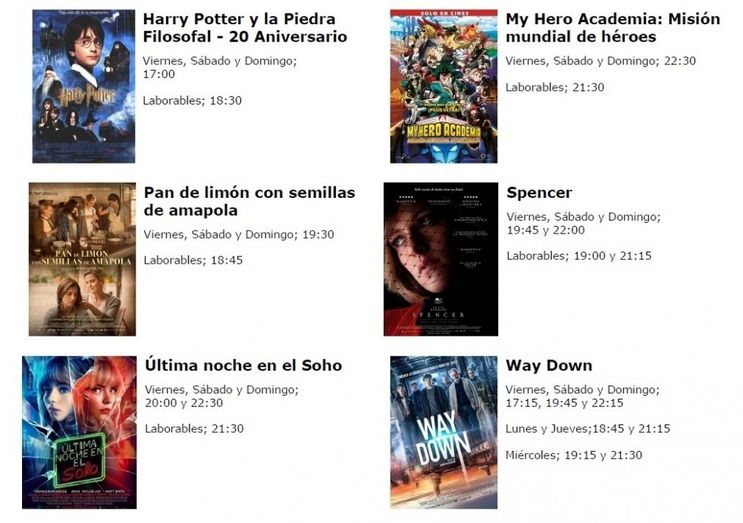The height and width of the screenshot is (523, 743).
Task: Open the Way Down title link
Action: tap(549, 366)
